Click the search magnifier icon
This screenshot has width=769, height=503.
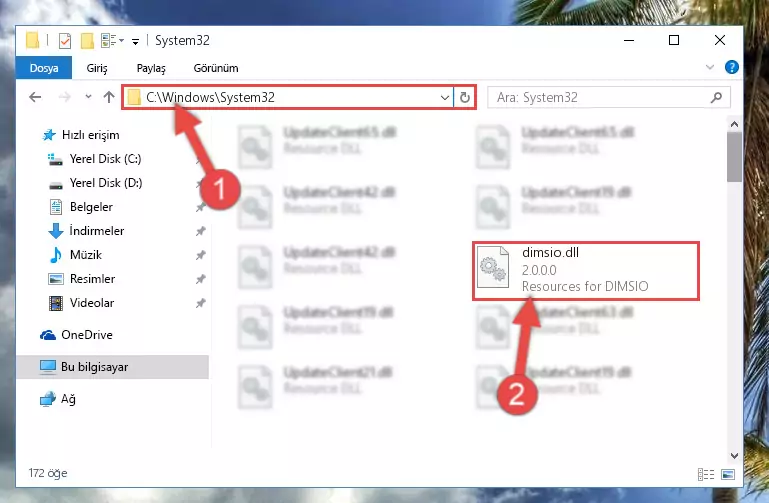716,98
